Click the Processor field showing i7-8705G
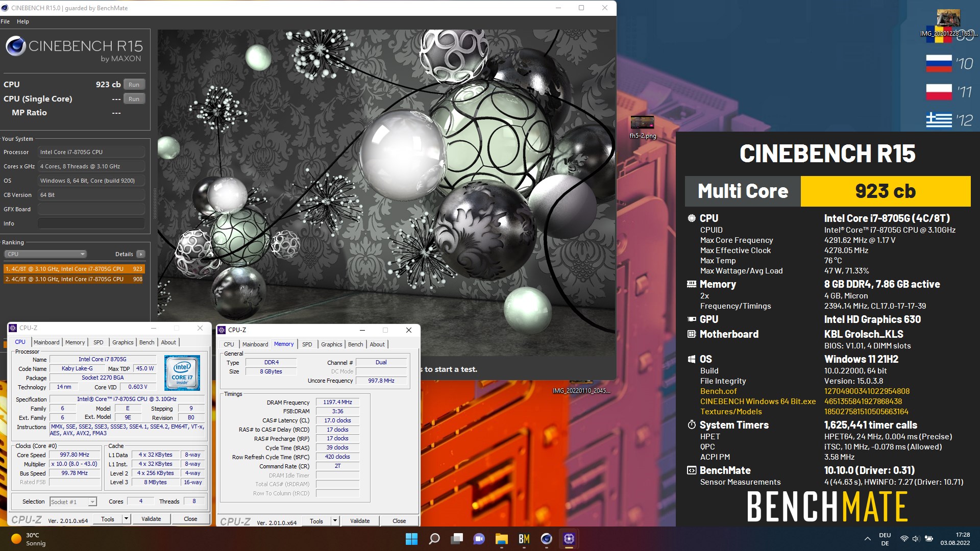980x551 pixels. pyautogui.click(x=91, y=152)
